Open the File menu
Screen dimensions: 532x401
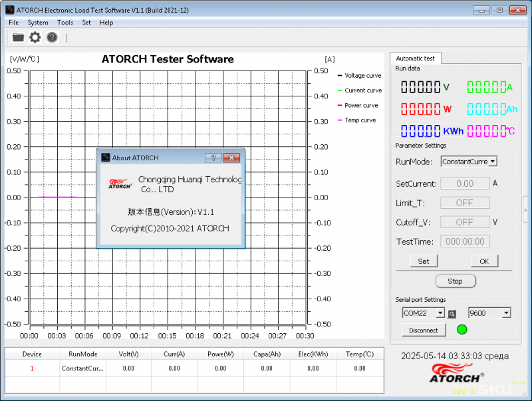(x=13, y=23)
